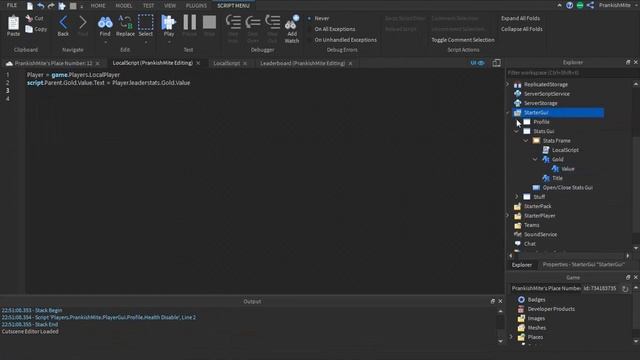This screenshot has width=640, height=360.
Task: Click the Redo arrow in quick access bar
Action: [51, 6]
